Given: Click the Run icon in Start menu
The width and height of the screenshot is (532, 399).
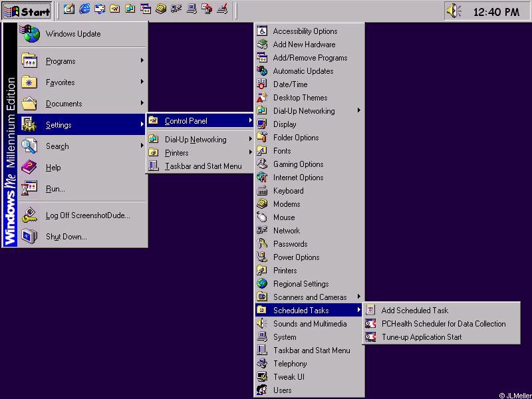Looking at the screenshot, I should pos(29,188).
